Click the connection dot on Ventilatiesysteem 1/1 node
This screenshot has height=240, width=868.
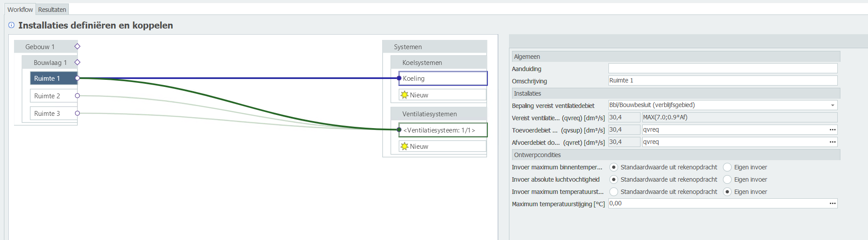pyautogui.click(x=399, y=130)
